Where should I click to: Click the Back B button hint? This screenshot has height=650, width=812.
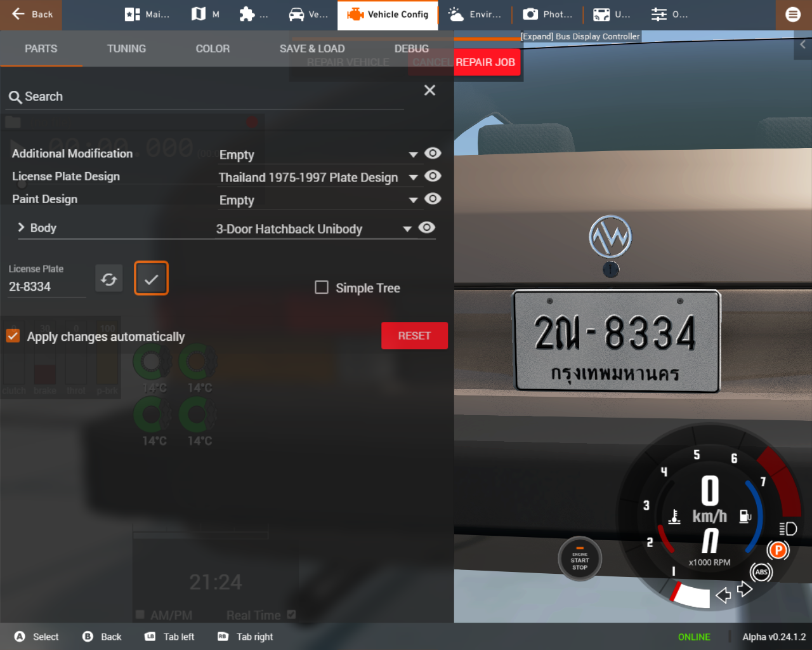pyautogui.click(x=102, y=637)
